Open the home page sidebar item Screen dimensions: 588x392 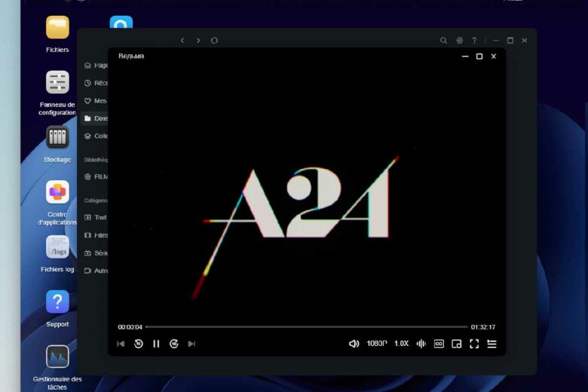(96, 66)
